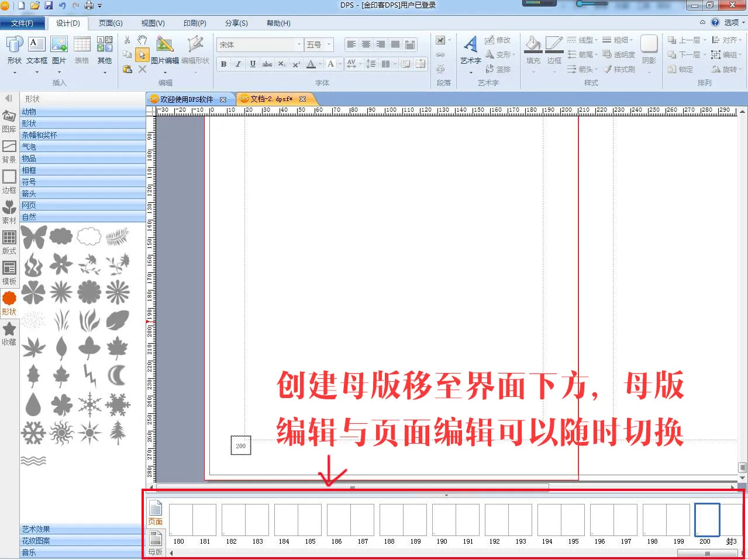The image size is (748, 560).
Task: Open the 选项 options dropdown
Action: 735,23
